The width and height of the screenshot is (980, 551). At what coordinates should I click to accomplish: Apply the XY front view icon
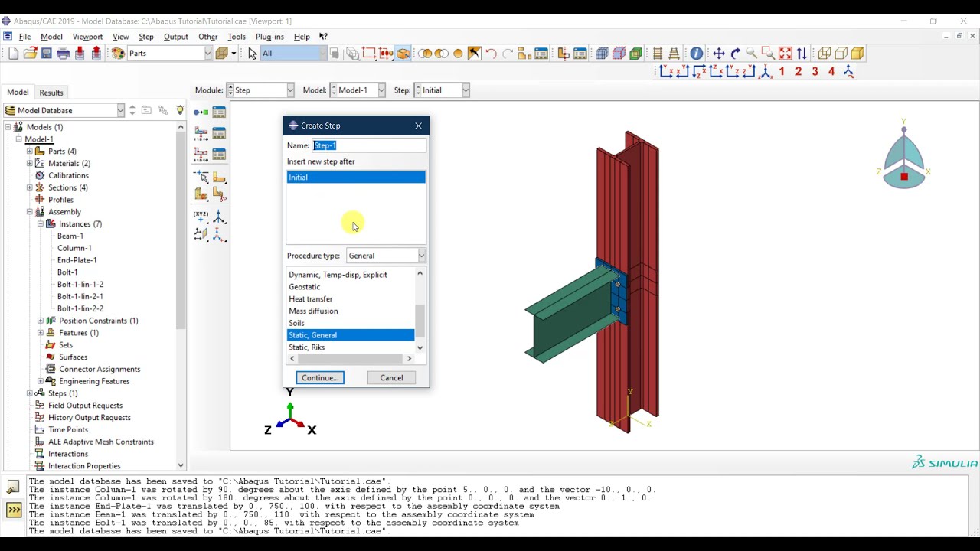pos(665,72)
